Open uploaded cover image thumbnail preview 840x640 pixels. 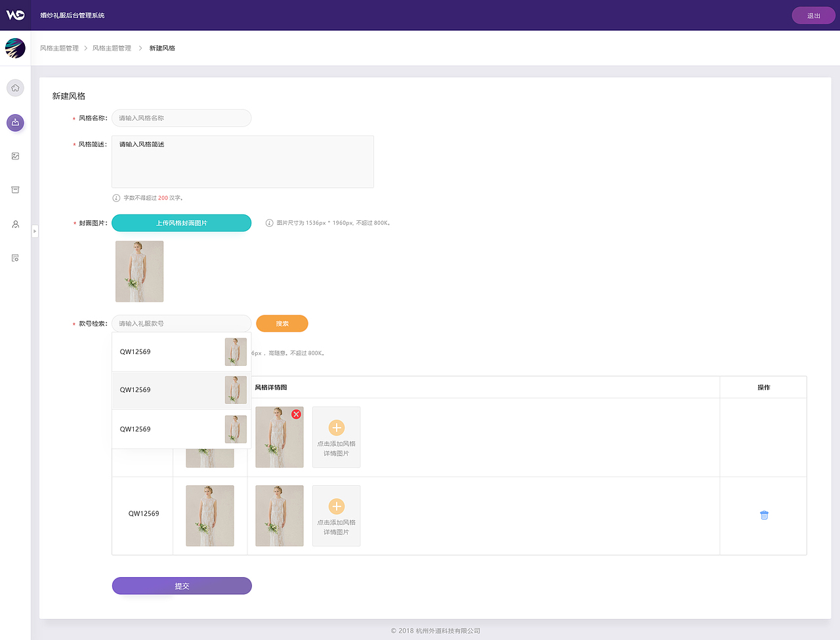[x=139, y=271]
